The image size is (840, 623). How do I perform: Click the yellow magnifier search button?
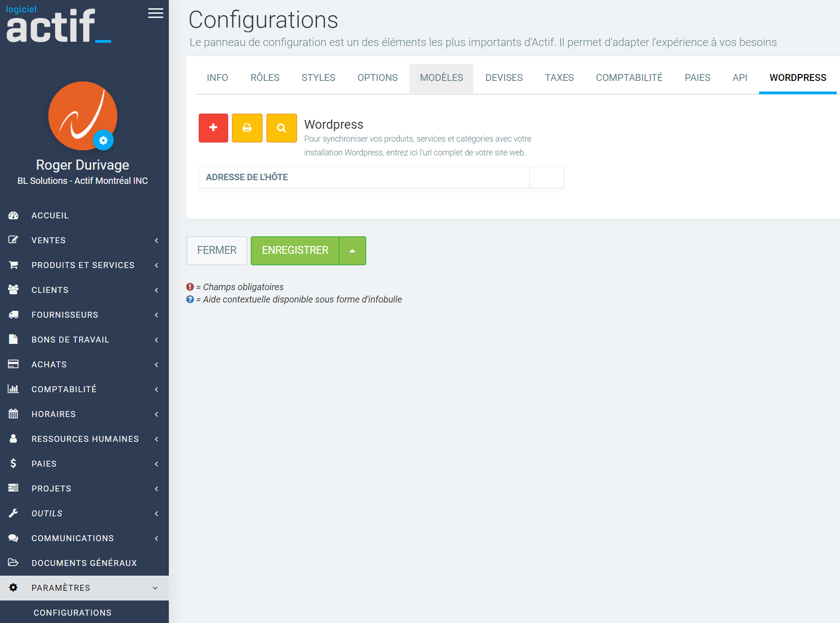click(282, 128)
